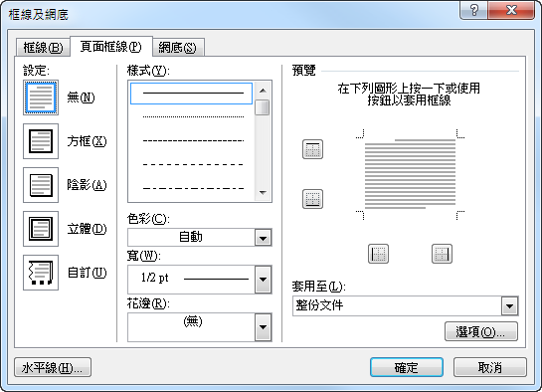Choose the 自訂(U) custom border setting icon
542x392 pixels.
tap(41, 273)
